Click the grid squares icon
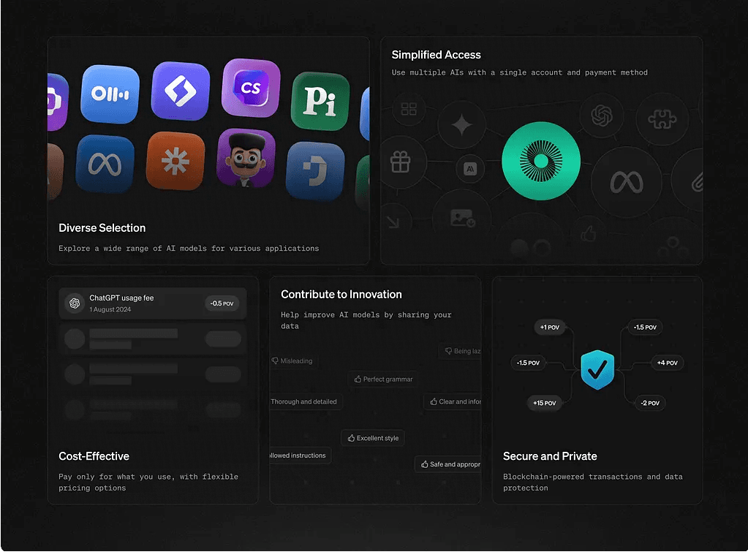 pyautogui.click(x=409, y=109)
